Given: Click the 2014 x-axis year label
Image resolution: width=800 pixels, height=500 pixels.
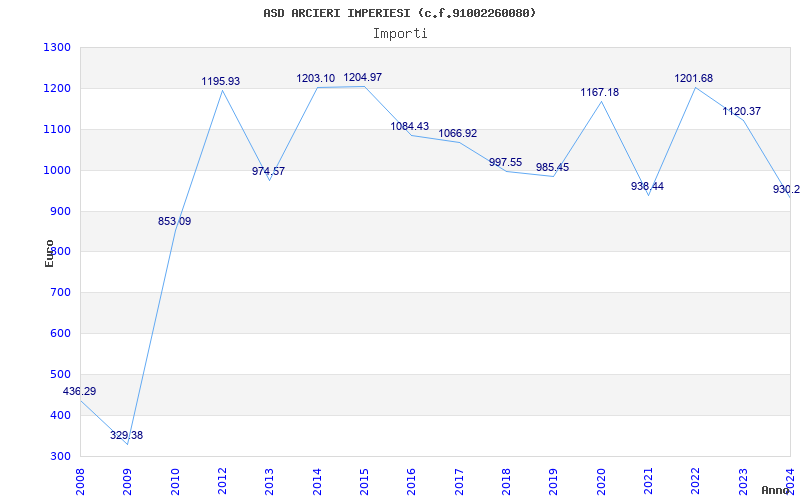Looking at the screenshot, I should 317,481.
